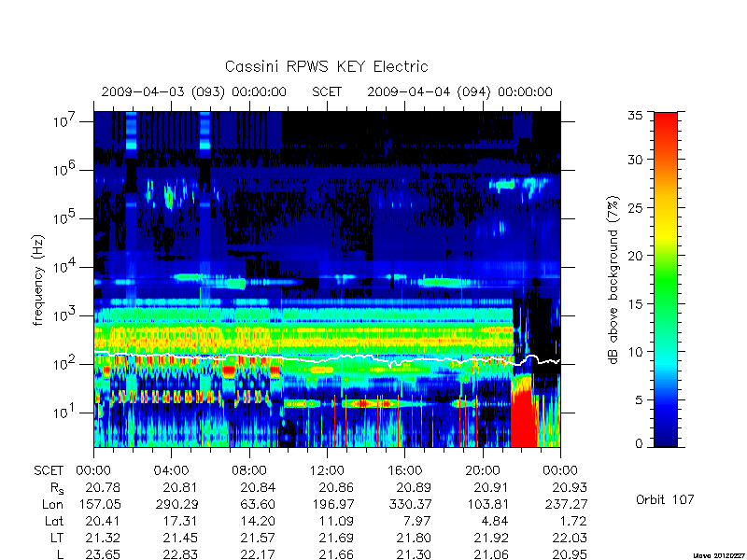This screenshot has width=747, height=560.
Task: Click the Lat value 17.31
Action: point(180,521)
